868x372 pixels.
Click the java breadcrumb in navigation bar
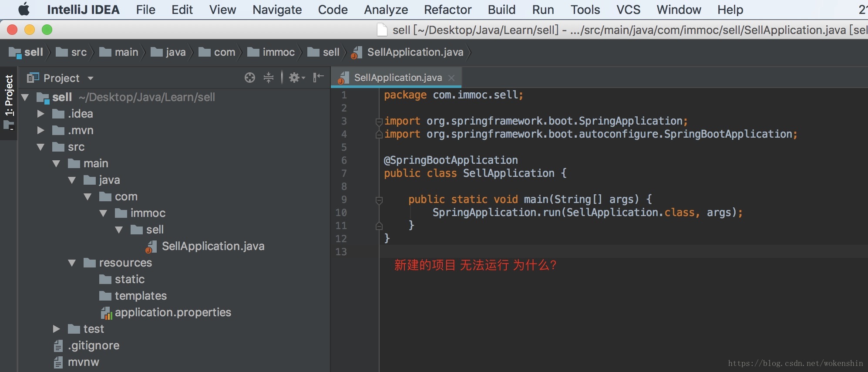point(168,52)
